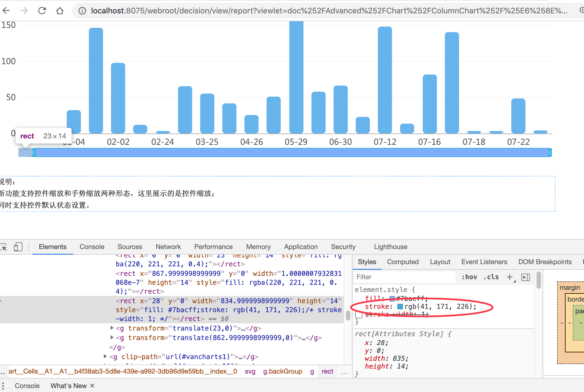
Task: Click the blue zoom range bar
Action: click(292, 152)
